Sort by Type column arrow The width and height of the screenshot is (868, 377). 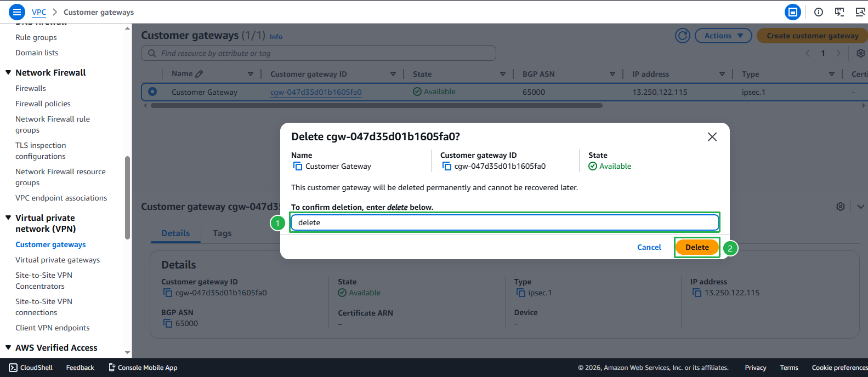click(832, 74)
